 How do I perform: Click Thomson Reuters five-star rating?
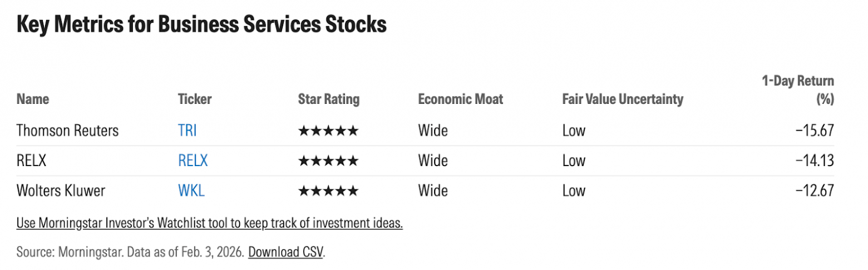328,131
